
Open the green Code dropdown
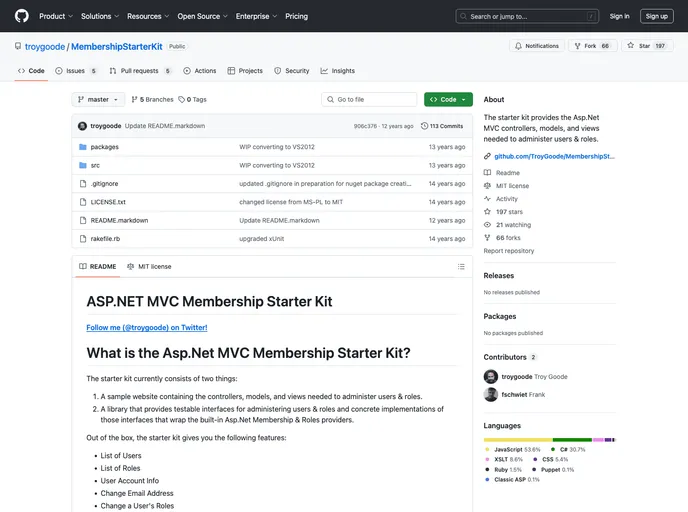(448, 100)
